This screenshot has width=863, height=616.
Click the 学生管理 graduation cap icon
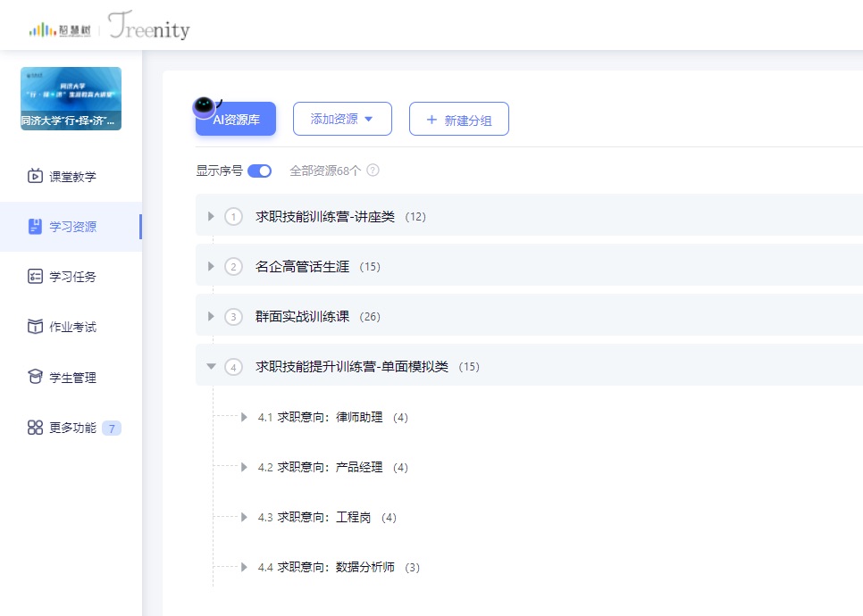pyautogui.click(x=35, y=378)
